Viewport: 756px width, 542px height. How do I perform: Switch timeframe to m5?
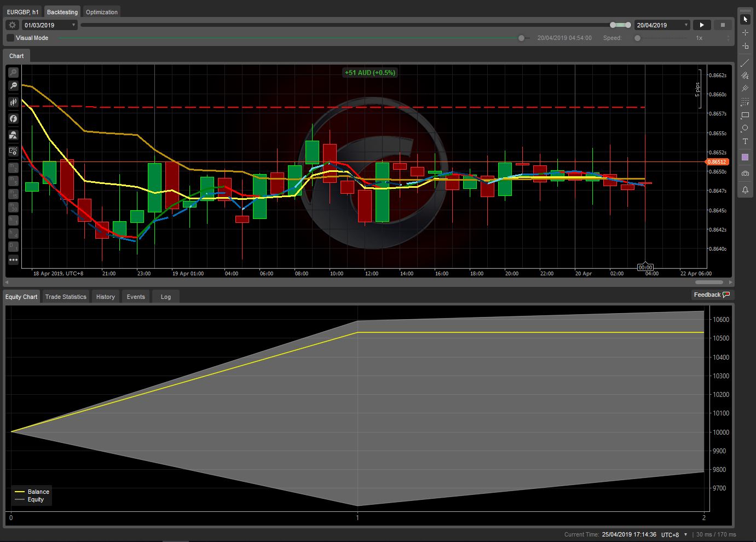(13, 181)
